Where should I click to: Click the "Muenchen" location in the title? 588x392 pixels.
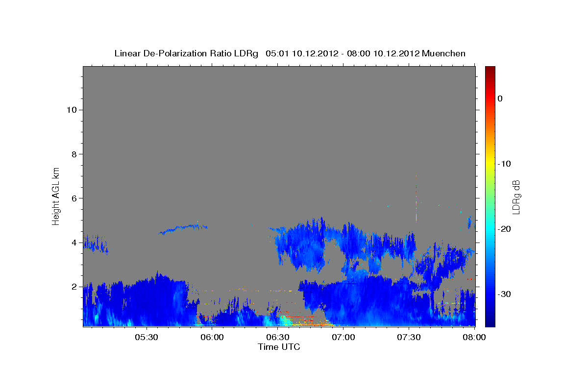tap(444, 53)
